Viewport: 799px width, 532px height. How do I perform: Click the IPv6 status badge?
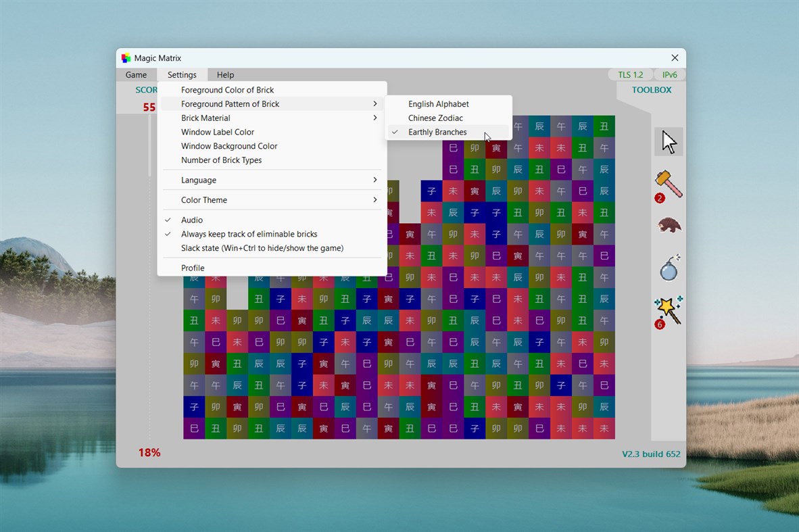tap(669, 74)
